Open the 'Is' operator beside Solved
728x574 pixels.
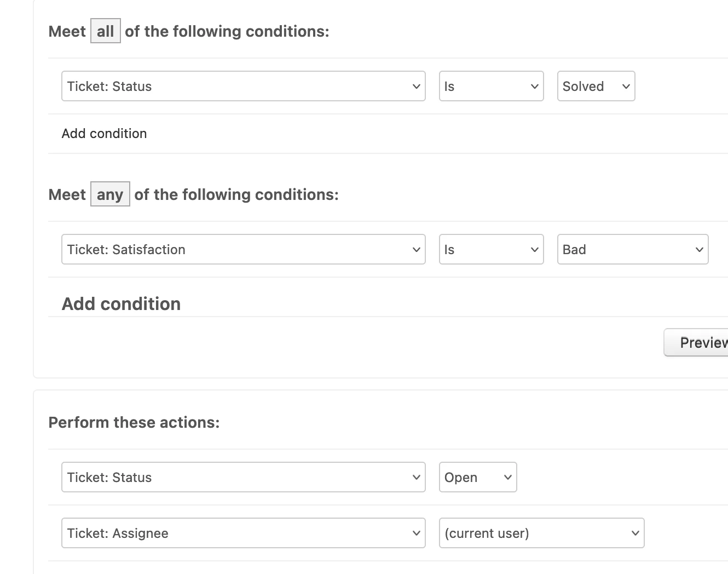click(491, 87)
